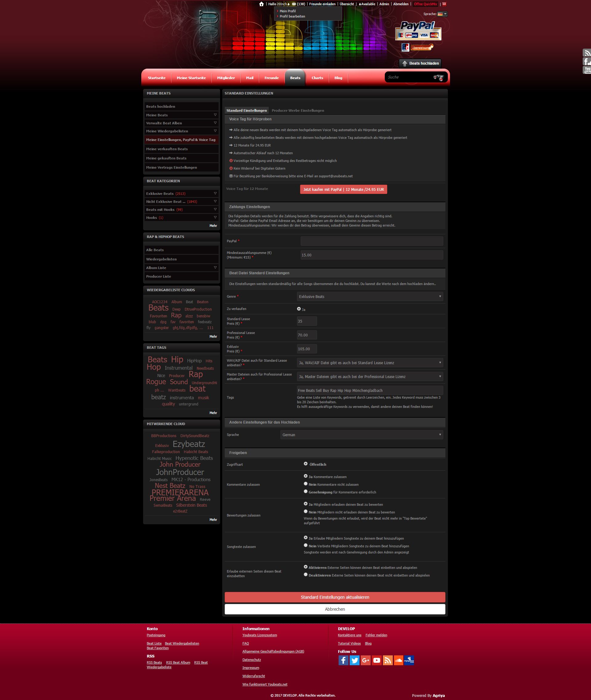Click the Abmelden link in top bar

tap(401, 4)
